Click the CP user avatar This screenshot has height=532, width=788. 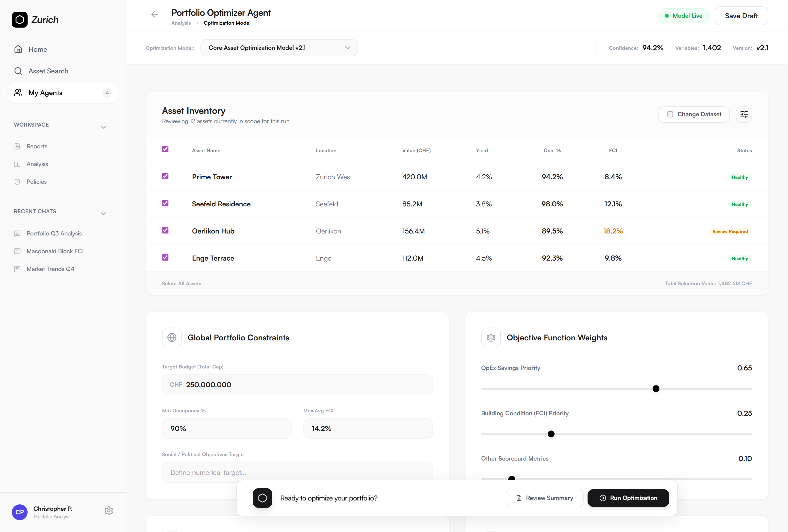[x=20, y=512]
